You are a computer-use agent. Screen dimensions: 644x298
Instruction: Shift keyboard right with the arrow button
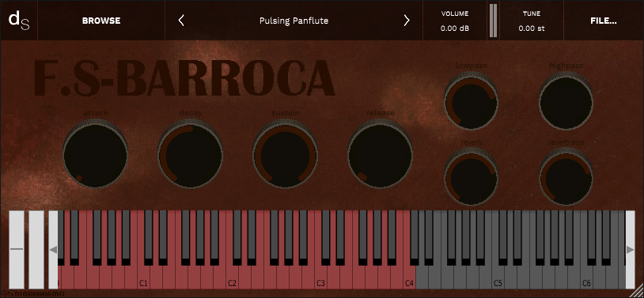coord(630,250)
